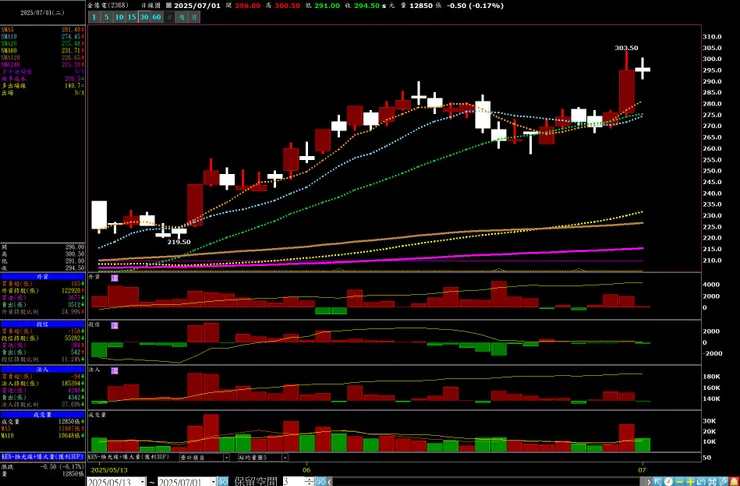Viewport: 740px width, 486px height.
Task: Click the 投信持股(張) 55282 value
Action: click(72, 338)
